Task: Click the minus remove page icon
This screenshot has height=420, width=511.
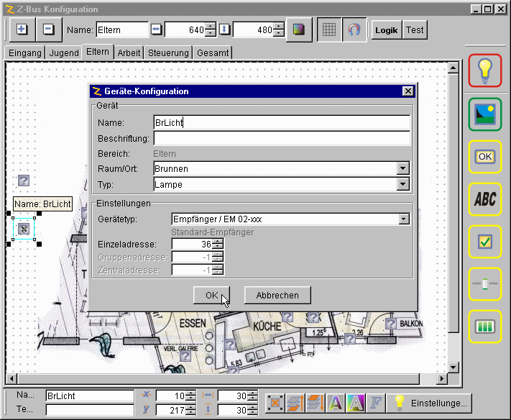Action: coord(48,30)
